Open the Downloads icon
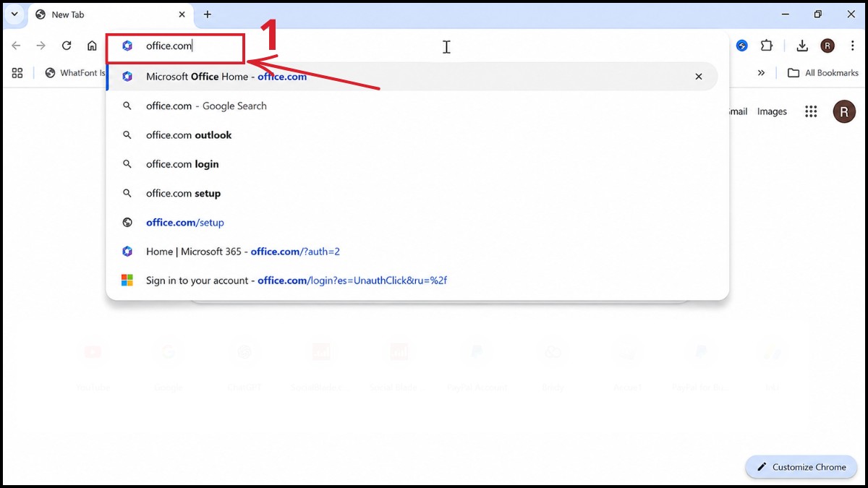 point(802,46)
